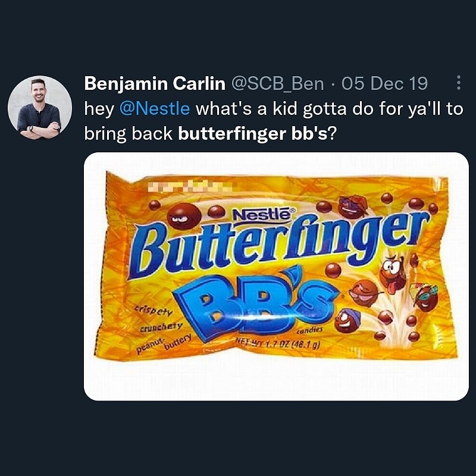Click the blurred text atop the wrapper
This screenshot has height=476, width=476.
(178, 190)
